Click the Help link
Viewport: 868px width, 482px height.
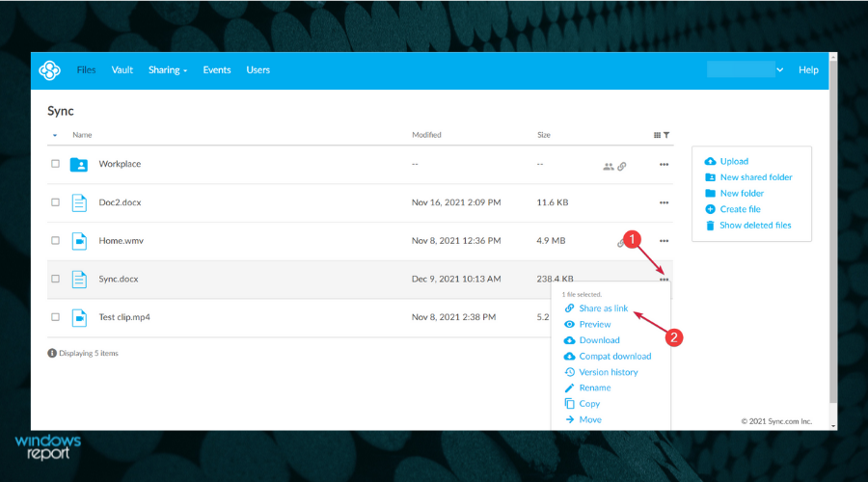click(808, 70)
